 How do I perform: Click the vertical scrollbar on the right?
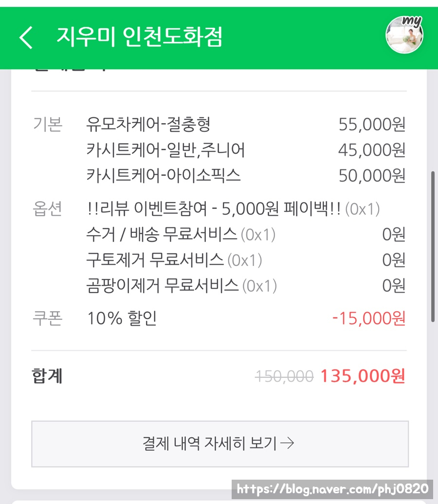point(433,246)
